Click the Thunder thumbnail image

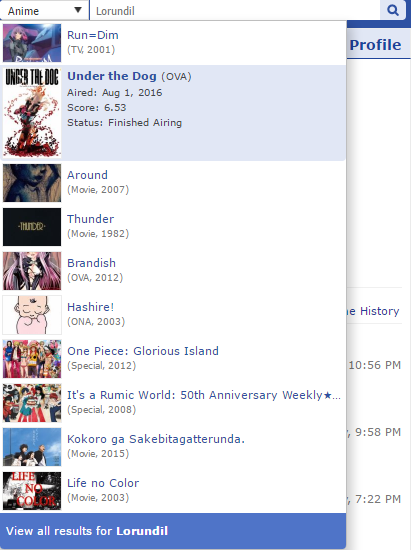tap(32, 227)
